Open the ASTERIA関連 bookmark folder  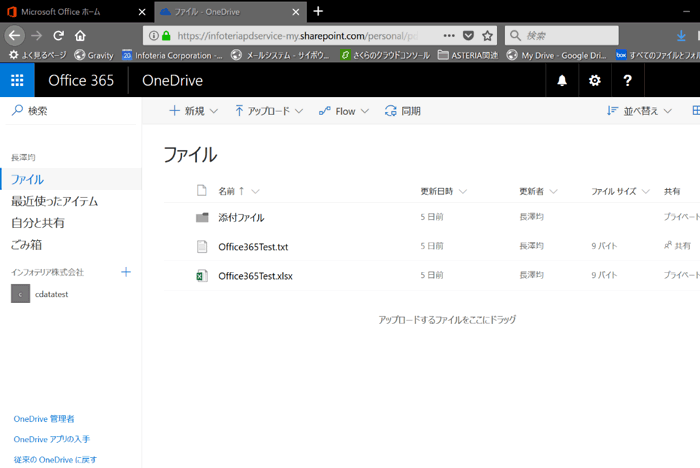468,55
